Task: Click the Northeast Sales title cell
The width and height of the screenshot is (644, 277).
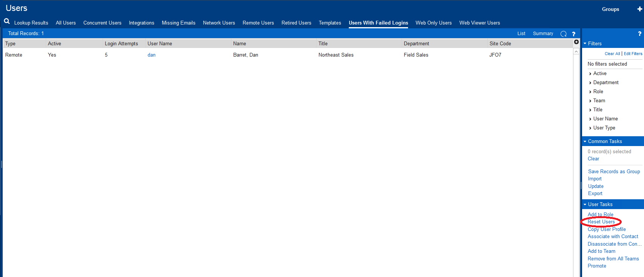Action: (x=336, y=55)
